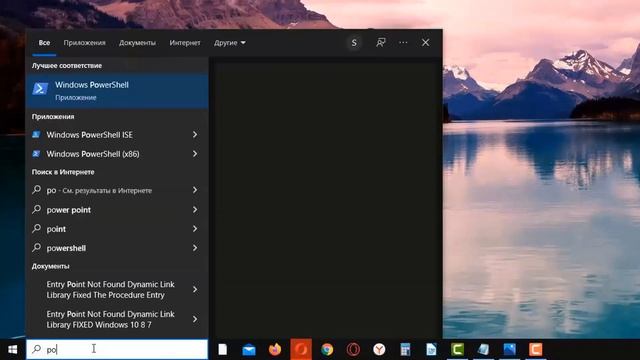Open the orange Camtasia recorder taskbar icon
Image resolution: width=640 pixels, height=360 pixels.
point(536,349)
